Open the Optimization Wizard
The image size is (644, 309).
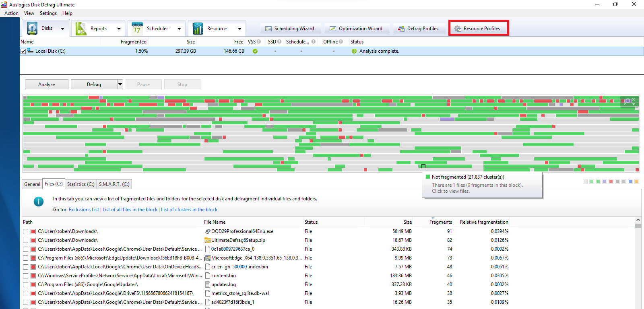tap(356, 29)
